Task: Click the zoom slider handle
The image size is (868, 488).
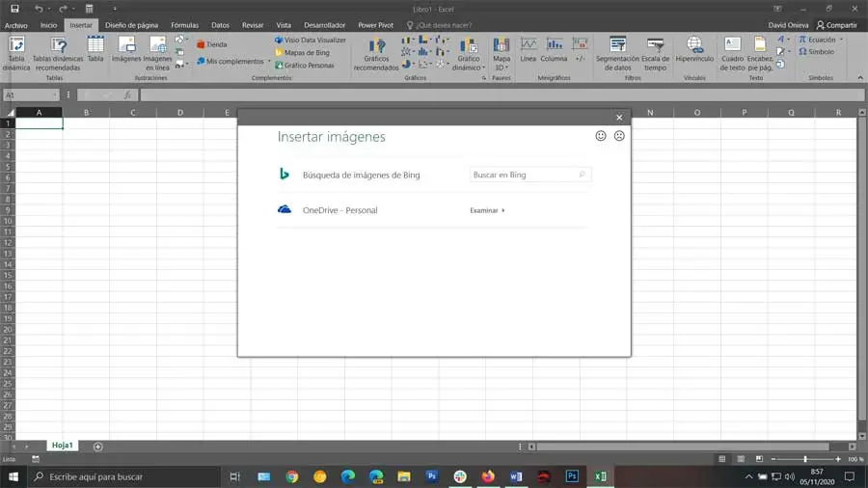Action: [805, 459]
